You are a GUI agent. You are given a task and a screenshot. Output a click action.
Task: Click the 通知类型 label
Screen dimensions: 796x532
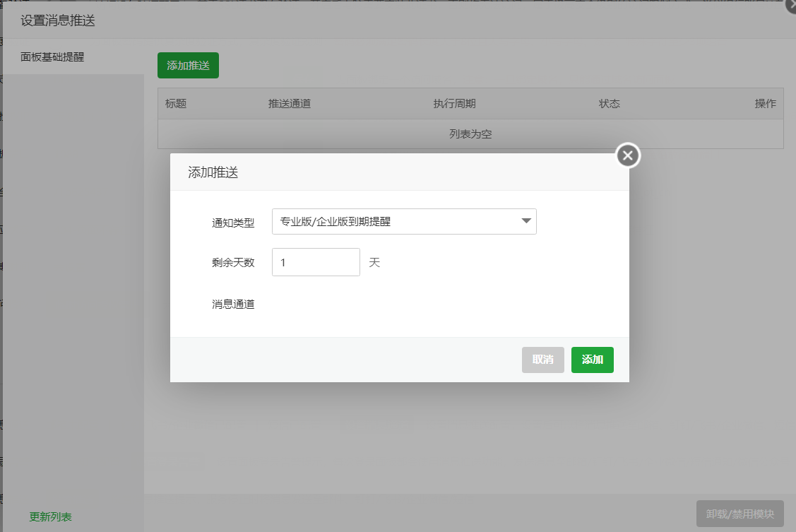click(233, 223)
